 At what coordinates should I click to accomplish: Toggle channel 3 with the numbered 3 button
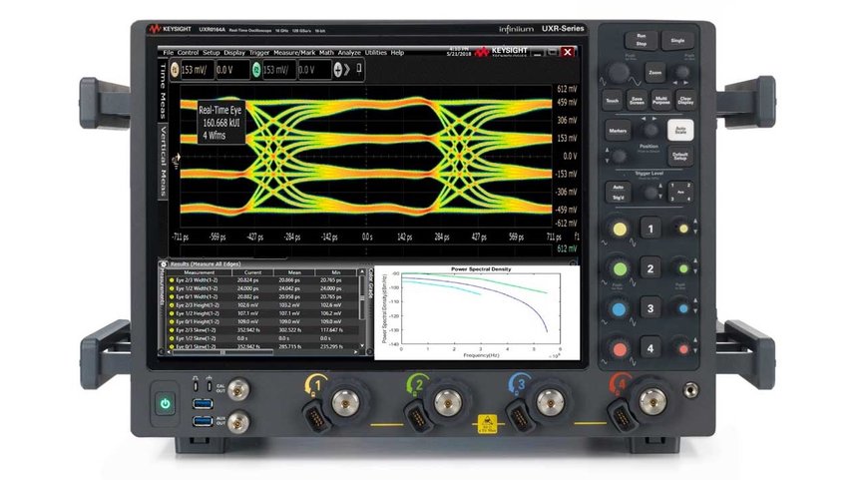tap(651, 308)
